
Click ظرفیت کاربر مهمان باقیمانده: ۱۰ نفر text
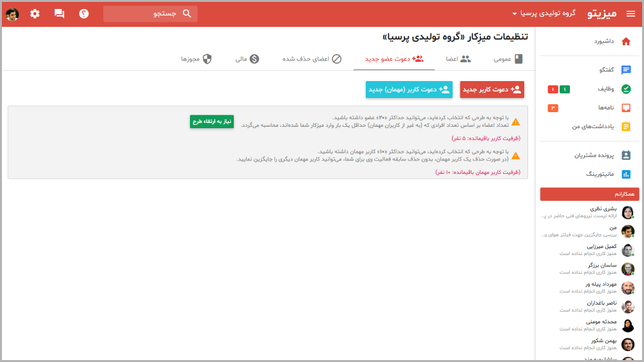pyautogui.click(x=478, y=172)
